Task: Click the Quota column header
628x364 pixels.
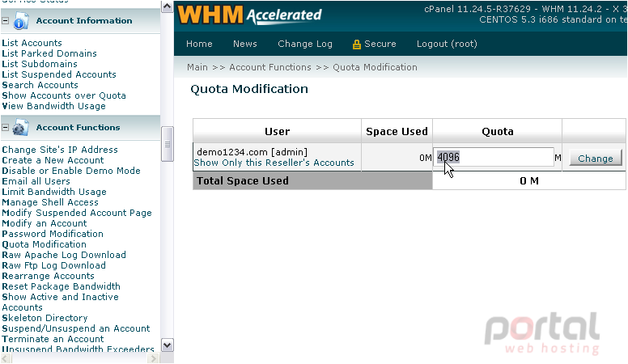Action: (498, 131)
